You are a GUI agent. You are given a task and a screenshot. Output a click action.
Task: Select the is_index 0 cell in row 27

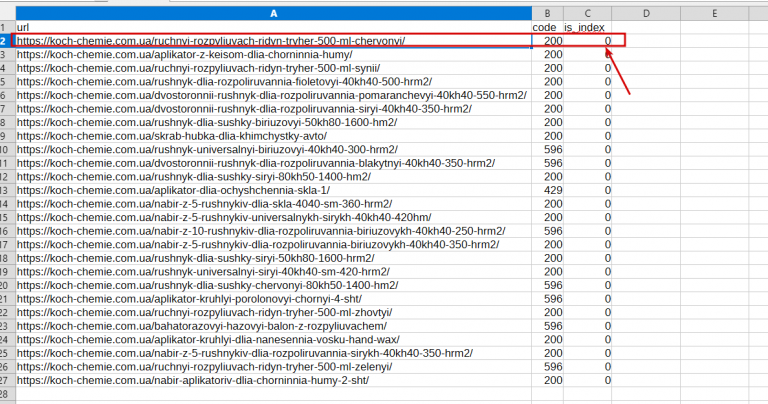click(587, 380)
